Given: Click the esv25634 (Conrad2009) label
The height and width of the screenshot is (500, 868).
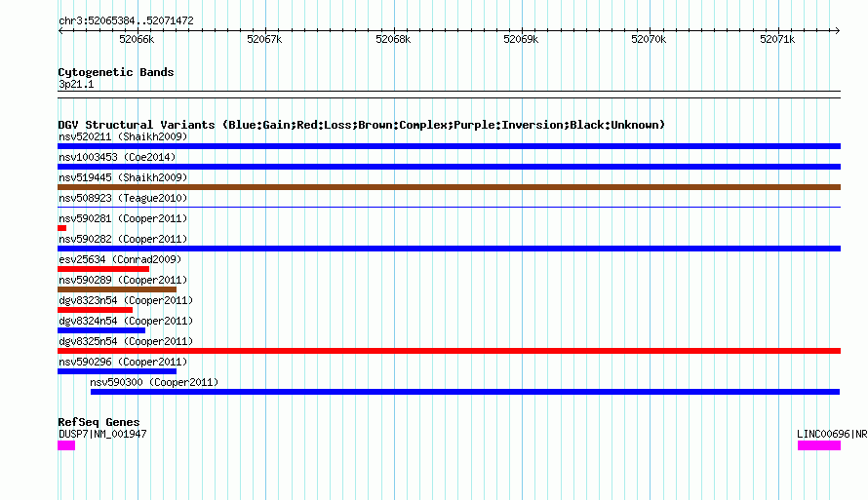Looking at the screenshot, I should coord(120,259).
